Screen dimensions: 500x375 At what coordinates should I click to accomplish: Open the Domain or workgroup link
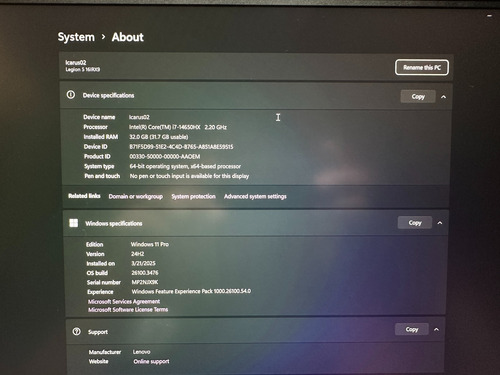pos(136,196)
